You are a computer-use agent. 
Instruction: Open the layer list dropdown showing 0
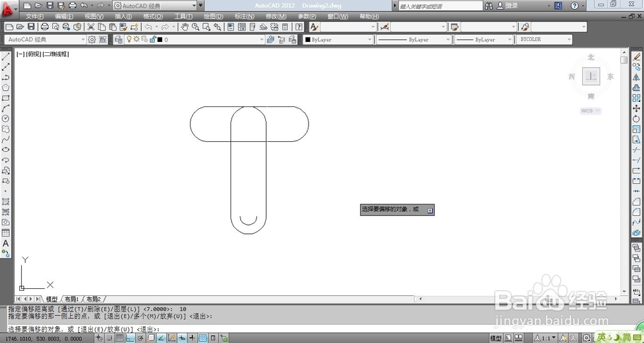(193, 39)
